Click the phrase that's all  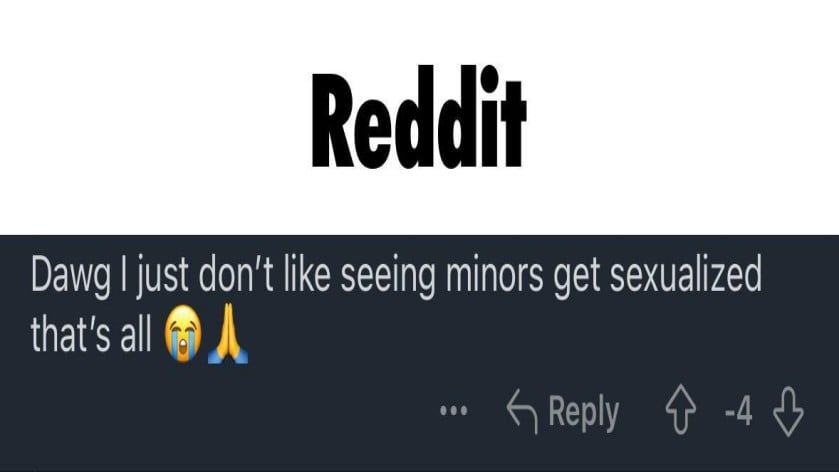[x=91, y=334]
